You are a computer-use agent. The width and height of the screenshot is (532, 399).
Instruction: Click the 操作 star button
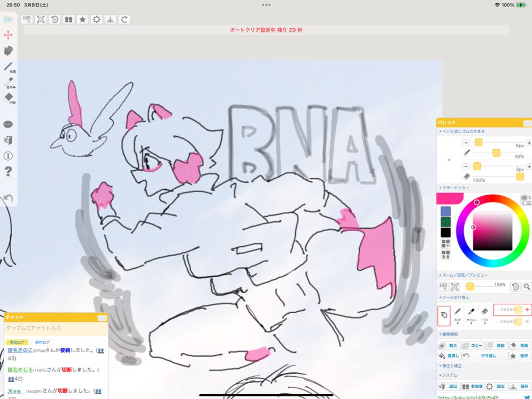click(520, 356)
